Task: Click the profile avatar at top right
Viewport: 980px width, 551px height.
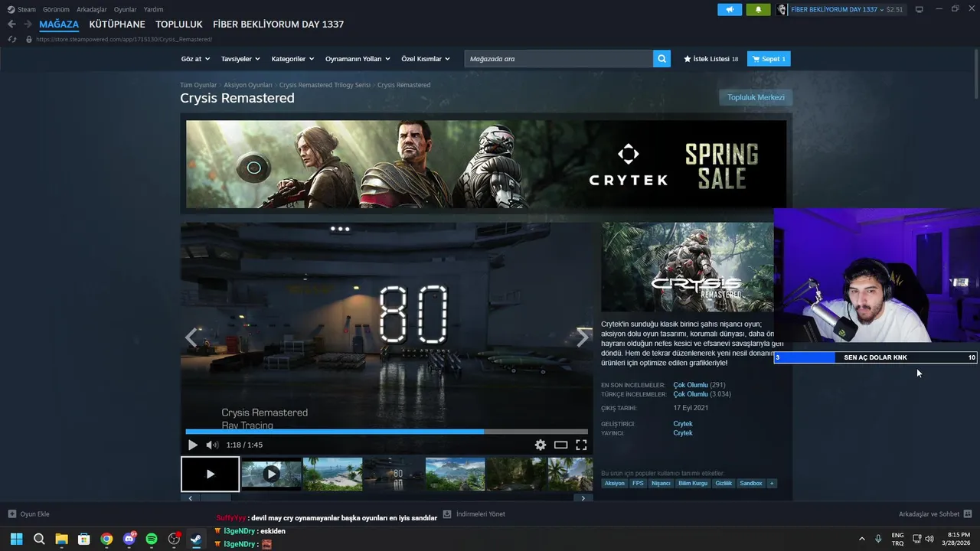Action: [782, 9]
